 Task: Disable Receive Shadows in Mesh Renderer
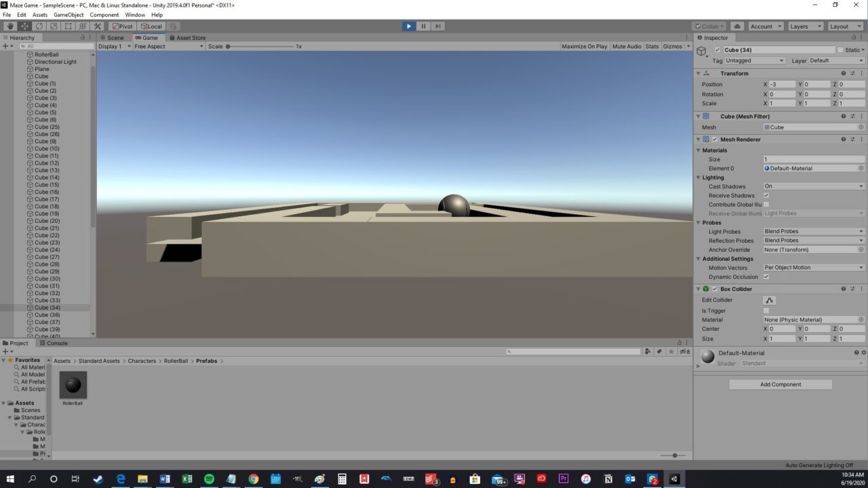[766, 195]
